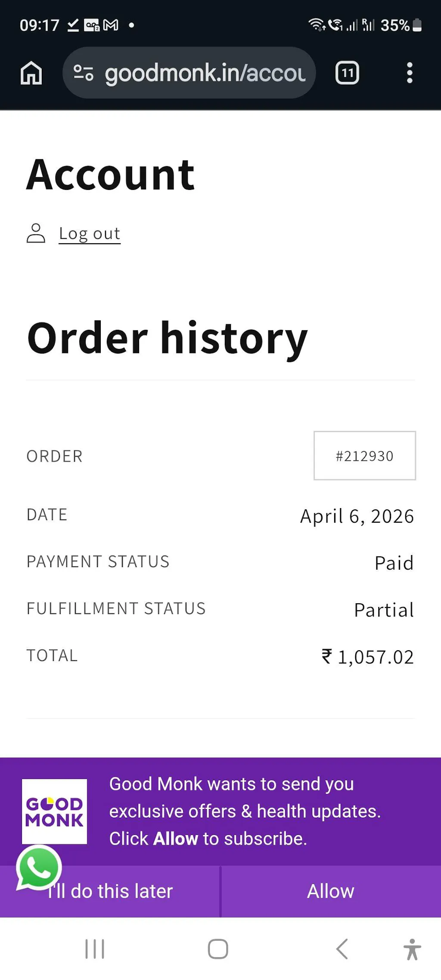Tap the Order history heading

pyautogui.click(x=167, y=338)
